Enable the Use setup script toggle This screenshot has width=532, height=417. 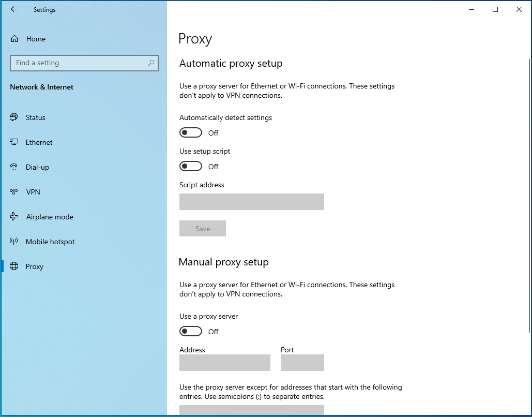[x=191, y=166]
